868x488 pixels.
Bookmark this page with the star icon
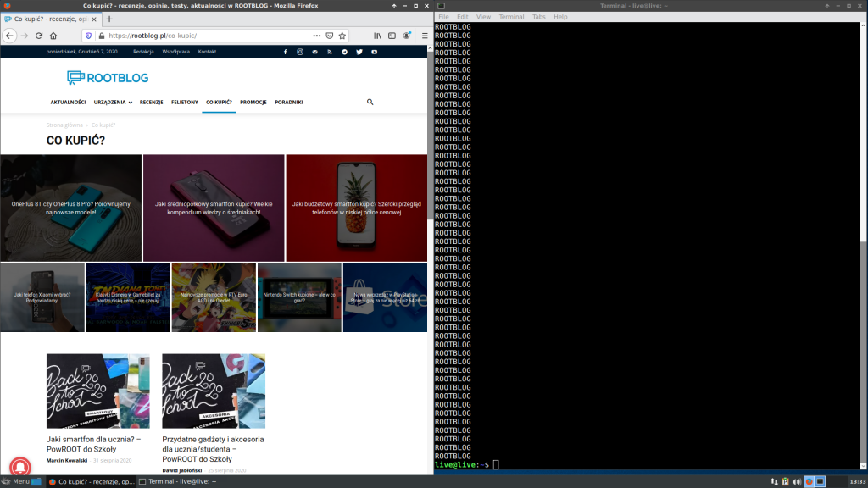342,36
